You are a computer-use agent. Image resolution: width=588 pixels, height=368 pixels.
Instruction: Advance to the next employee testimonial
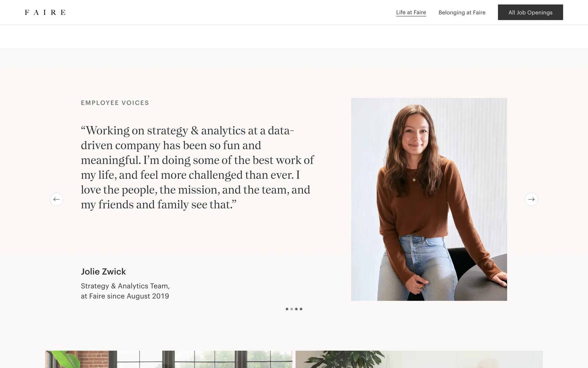pos(531,199)
